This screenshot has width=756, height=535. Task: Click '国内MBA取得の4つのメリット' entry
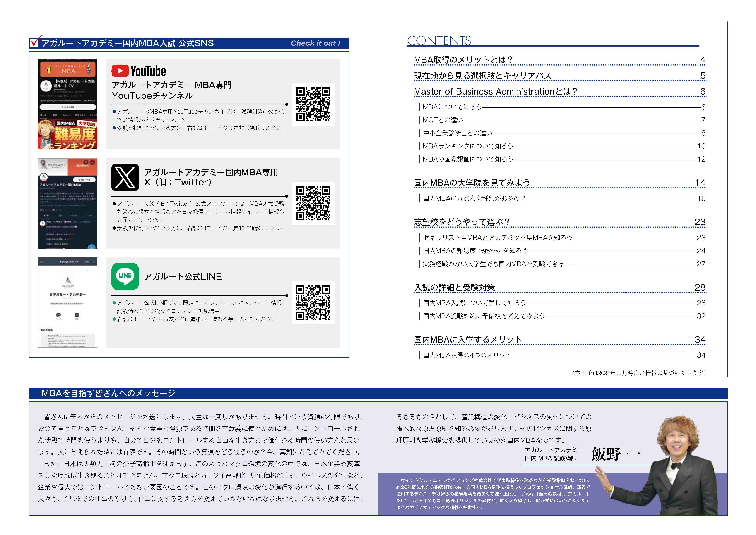click(467, 355)
